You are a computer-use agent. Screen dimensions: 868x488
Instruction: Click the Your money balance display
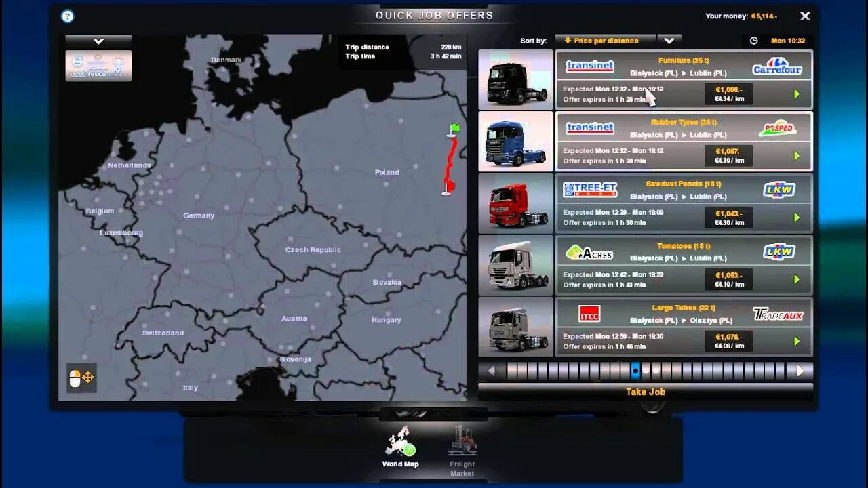pyautogui.click(x=741, y=16)
